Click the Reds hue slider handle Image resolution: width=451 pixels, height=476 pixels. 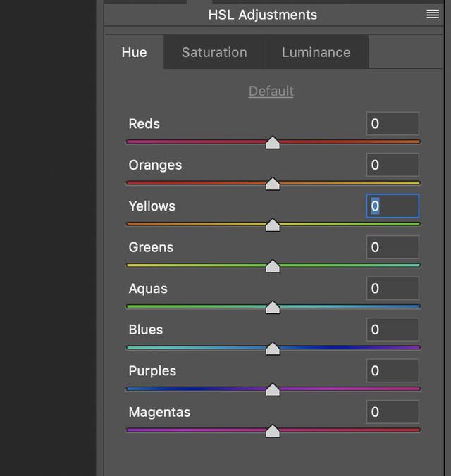pyautogui.click(x=273, y=143)
